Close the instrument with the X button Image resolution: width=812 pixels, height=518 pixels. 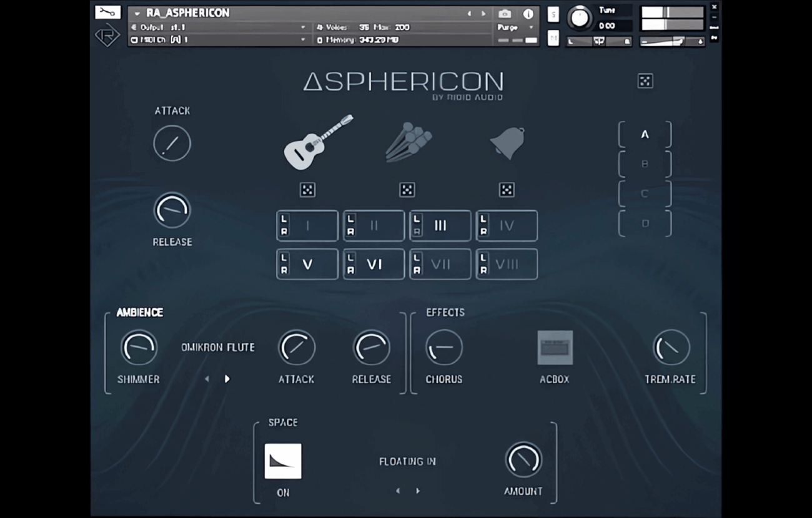click(714, 7)
